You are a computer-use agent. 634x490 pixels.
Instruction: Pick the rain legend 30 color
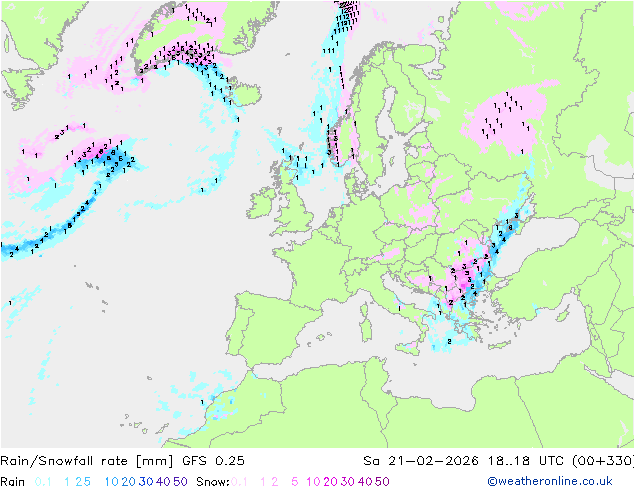(x=146, y=482)
